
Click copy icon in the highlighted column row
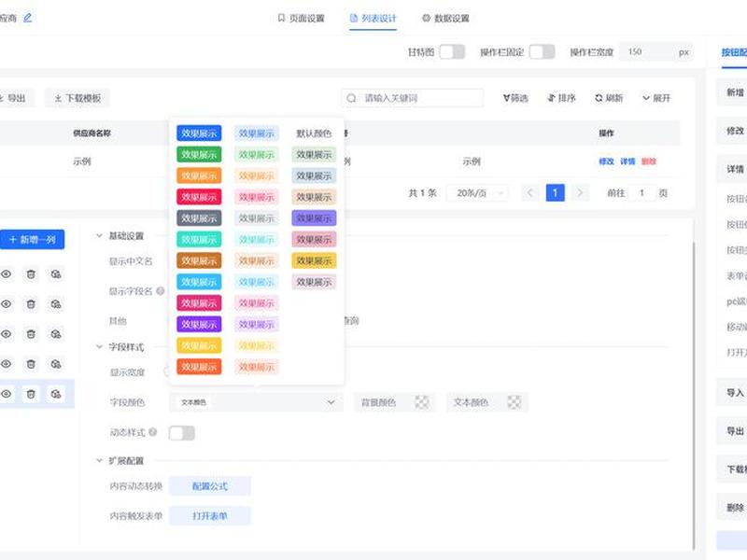click(56, 394)
